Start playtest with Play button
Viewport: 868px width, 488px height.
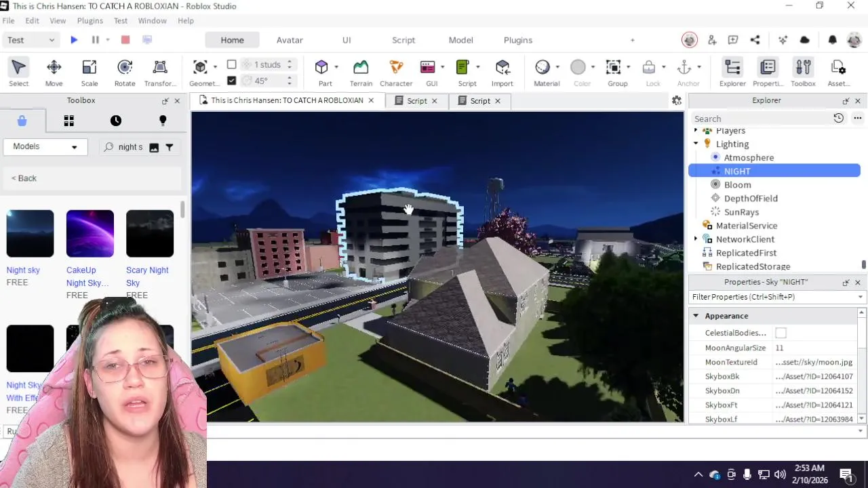(x=74, y=40)
